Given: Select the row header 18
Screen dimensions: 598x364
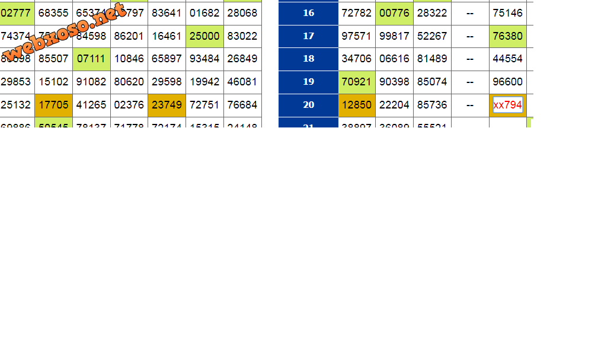Looking at the screenshot, I should (308, 59).
